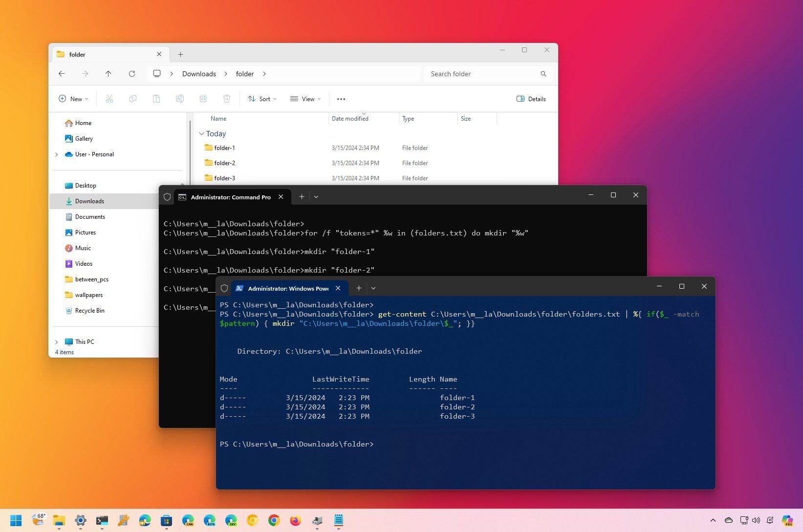Select the Cut icon in File Explorer toolbar
This screenshot has height=532, width=803.
coord(109,99)
